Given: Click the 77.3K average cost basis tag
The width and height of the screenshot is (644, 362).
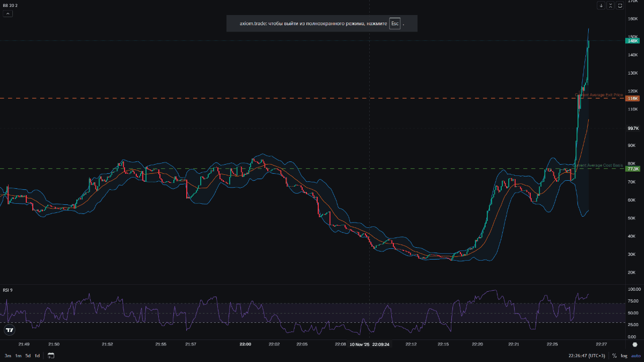Looking at the screenshot, I should click(x=633, y=169).
